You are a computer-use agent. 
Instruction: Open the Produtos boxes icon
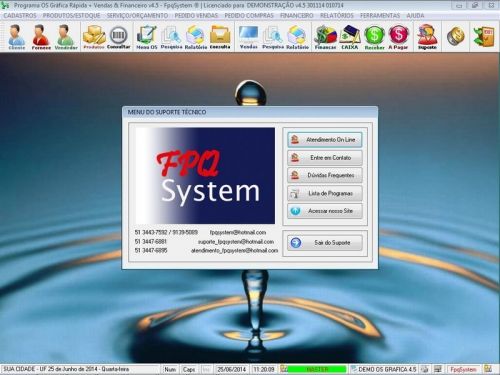point(94,37)
